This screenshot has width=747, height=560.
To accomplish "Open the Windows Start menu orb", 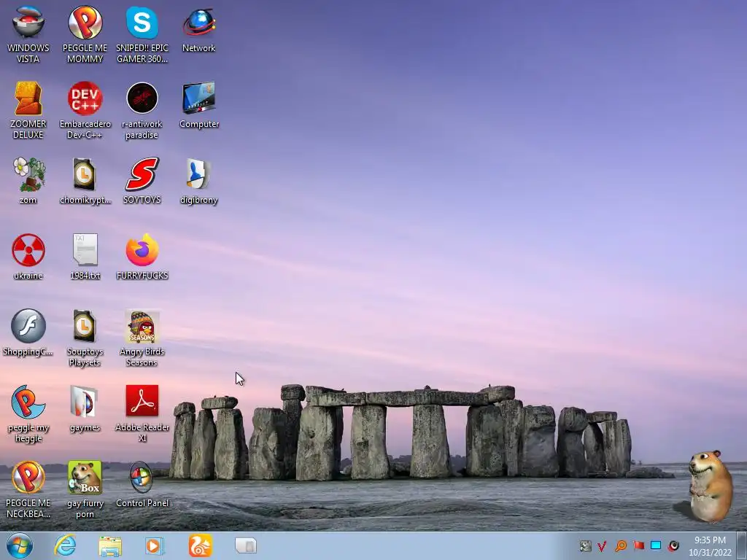I will (x=20, y=545).
